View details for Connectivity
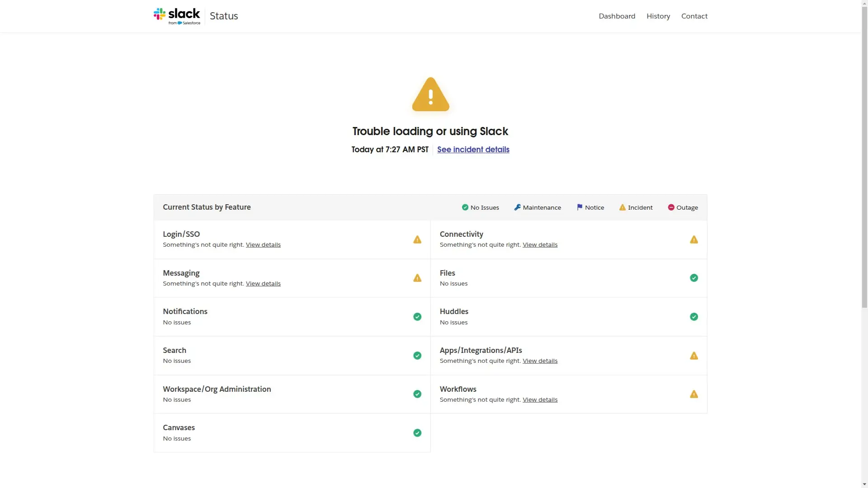The width and height of the screenshot is (868, 488). click(540, 244)
